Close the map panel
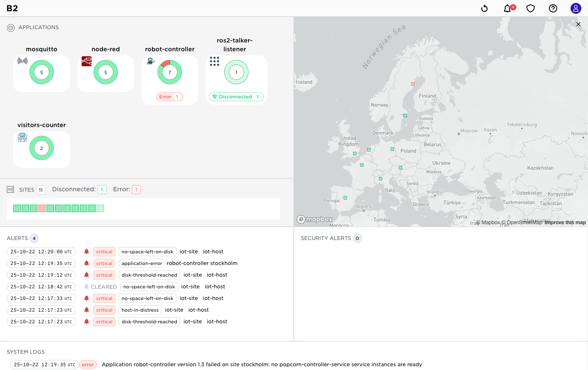588x370 pixels. coord(578,25)
